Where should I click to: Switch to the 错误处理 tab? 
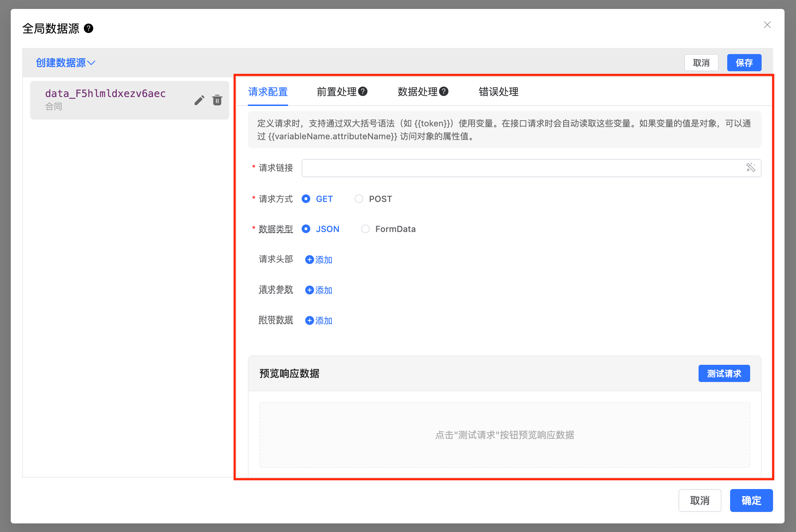498,92
